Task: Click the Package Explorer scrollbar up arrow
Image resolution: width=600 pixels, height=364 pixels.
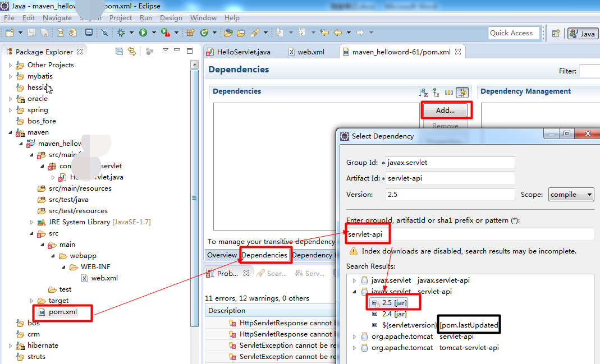Action: pos(194,64)
